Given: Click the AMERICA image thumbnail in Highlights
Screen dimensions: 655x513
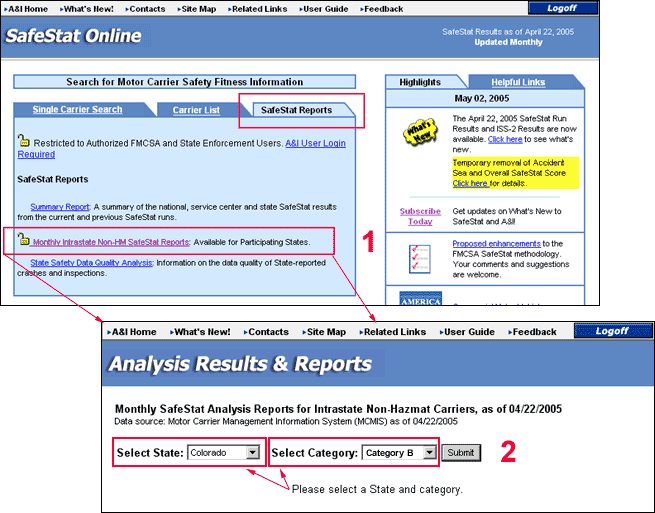Looking at the screenshot, I should pos(421,298).
